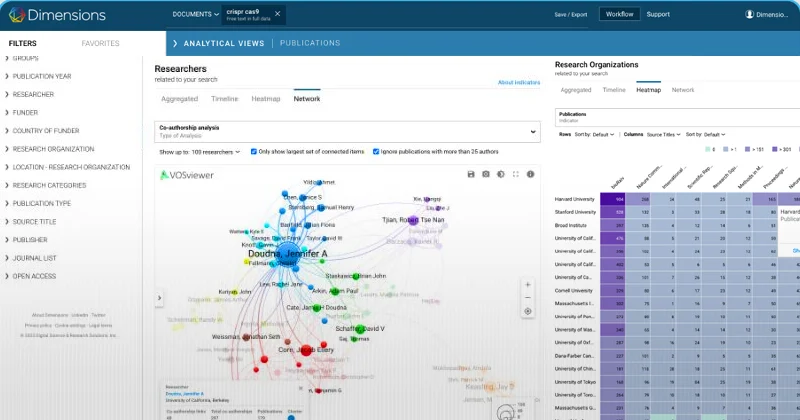Clear the crispr cas9 search term
Viewport: 800px width, 420px height.
[279, 14]
